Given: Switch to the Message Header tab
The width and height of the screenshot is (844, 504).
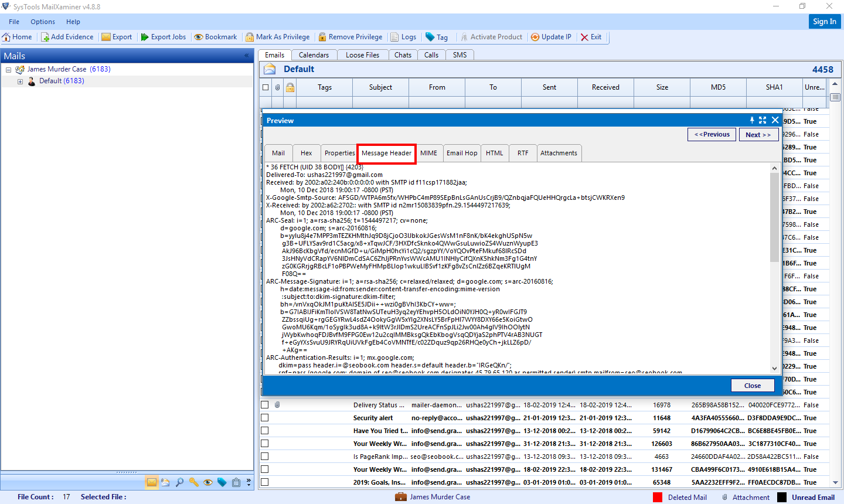Looking at the screenshot, I should click(x=386, y=153).
